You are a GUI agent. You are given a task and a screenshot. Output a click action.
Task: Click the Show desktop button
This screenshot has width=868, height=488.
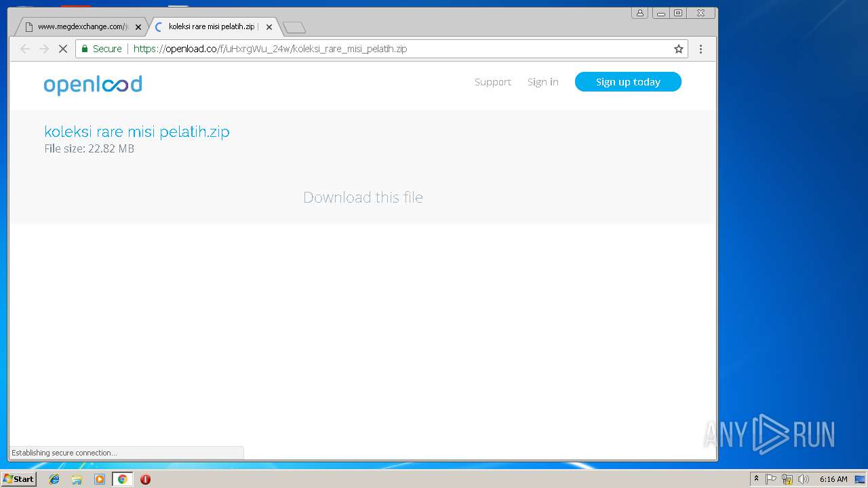click(x=861, y=479)
